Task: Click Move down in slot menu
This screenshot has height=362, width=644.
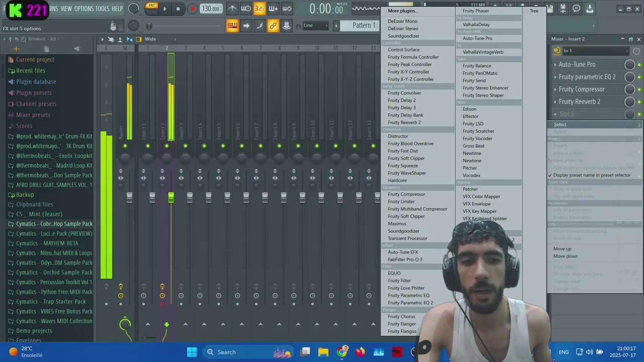Action: coord(566,256)
